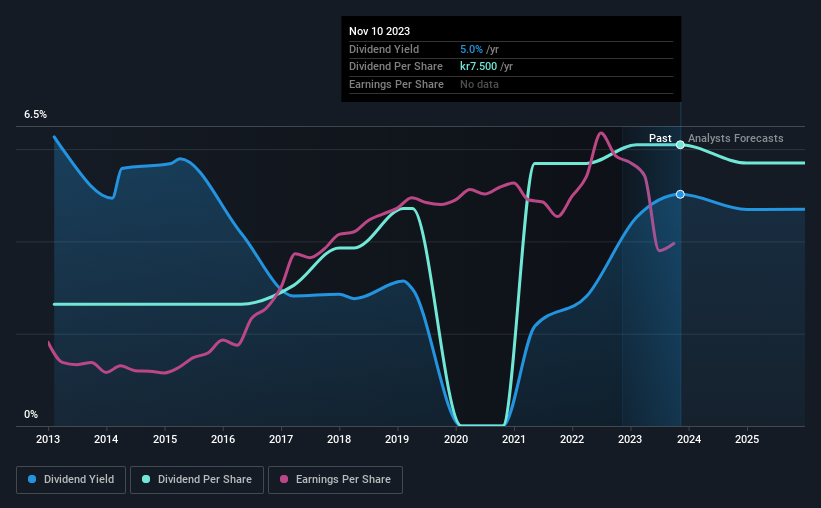Click the No data earnings value
Image resolution: width=821 pixels, height=508 pixels.
coord(480,84)
